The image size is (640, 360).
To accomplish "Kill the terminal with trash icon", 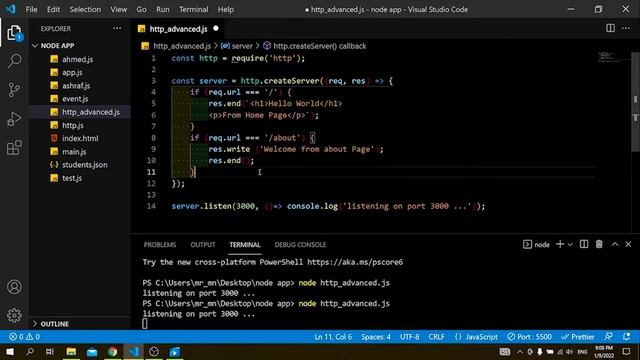I will [599, 244].
